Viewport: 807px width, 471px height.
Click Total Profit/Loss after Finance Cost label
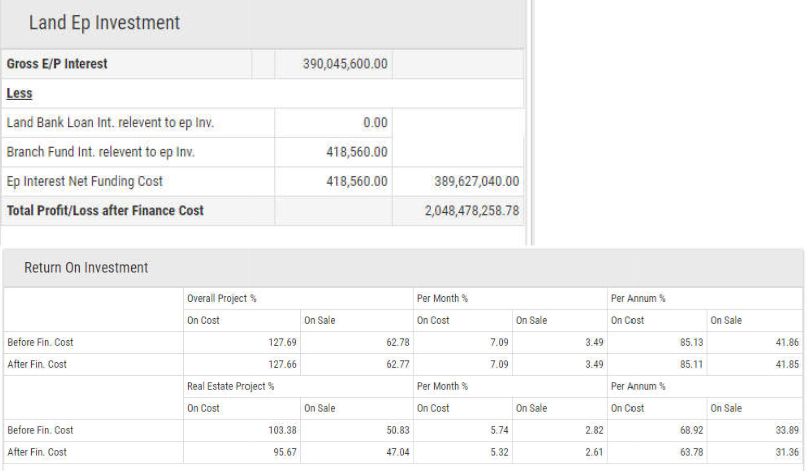[105, 210]
